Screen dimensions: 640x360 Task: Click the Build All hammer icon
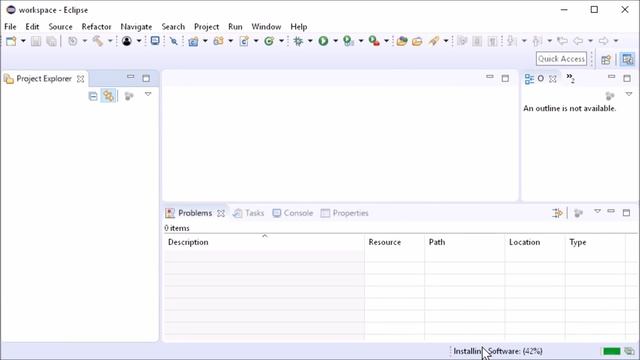coord(98,41)
